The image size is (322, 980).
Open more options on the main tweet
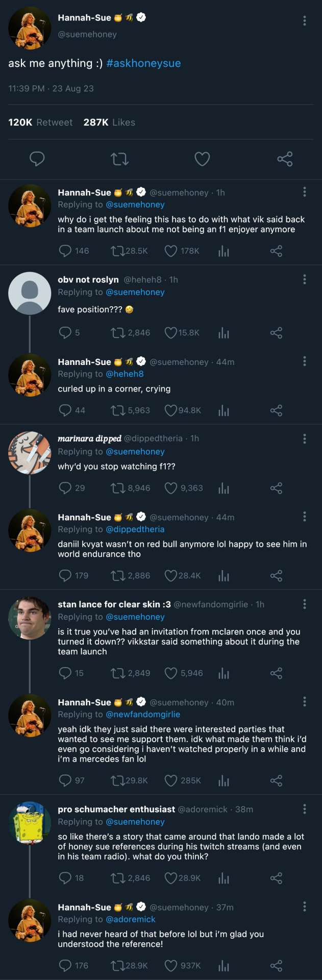[305, 20]
